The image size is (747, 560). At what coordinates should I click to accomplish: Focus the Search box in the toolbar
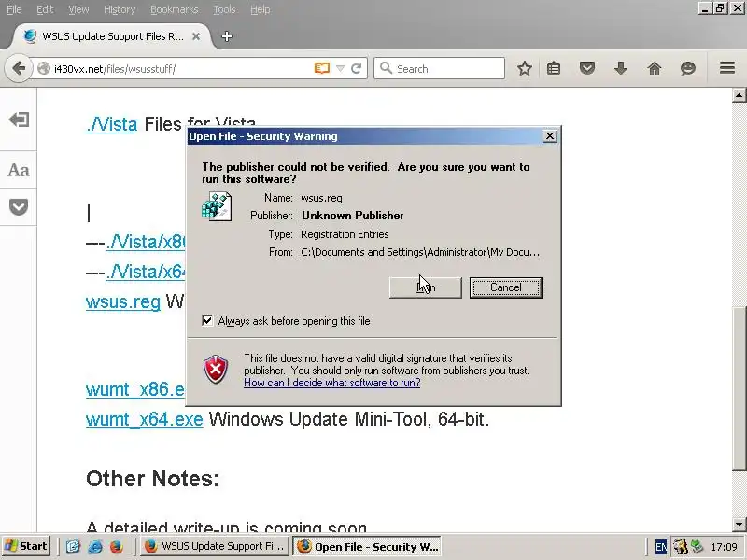439,68
